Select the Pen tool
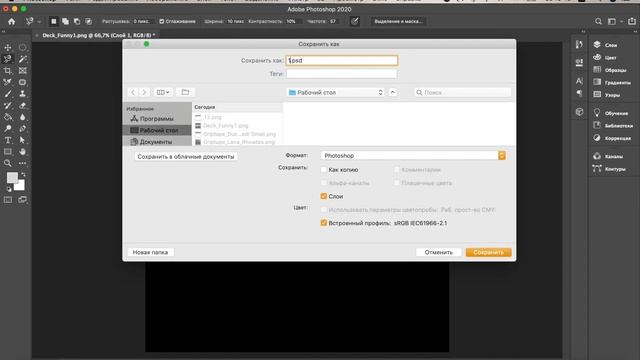Viewport: 640px width, 360px height. [x=22, y=129]
